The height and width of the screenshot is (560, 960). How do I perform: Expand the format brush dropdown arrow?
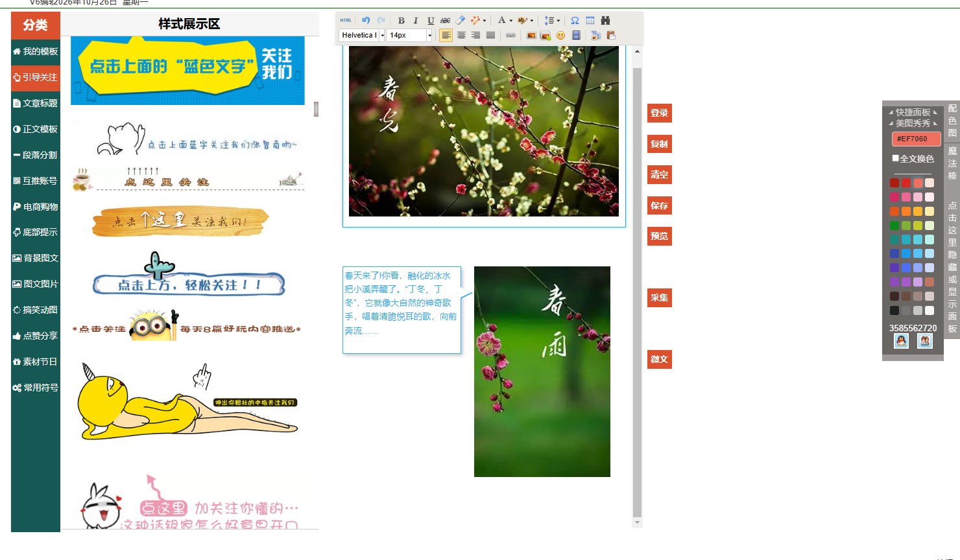click(485, 21)
